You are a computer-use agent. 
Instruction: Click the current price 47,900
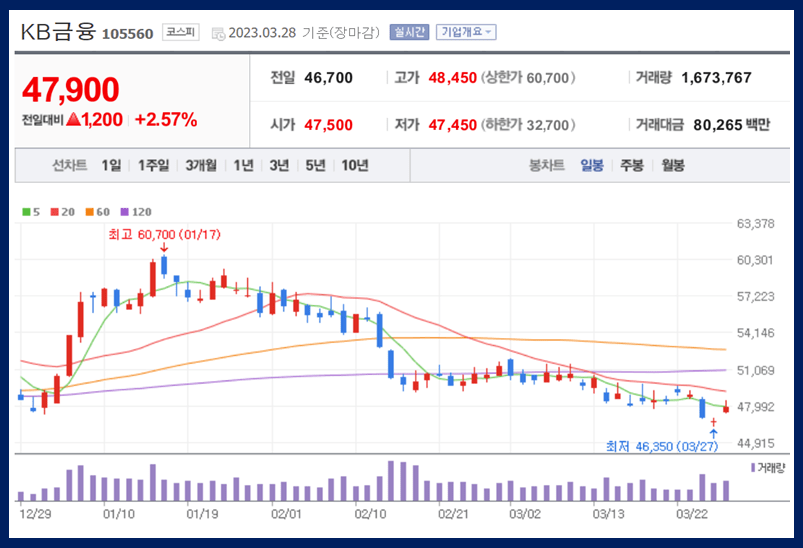pos(71,90)
